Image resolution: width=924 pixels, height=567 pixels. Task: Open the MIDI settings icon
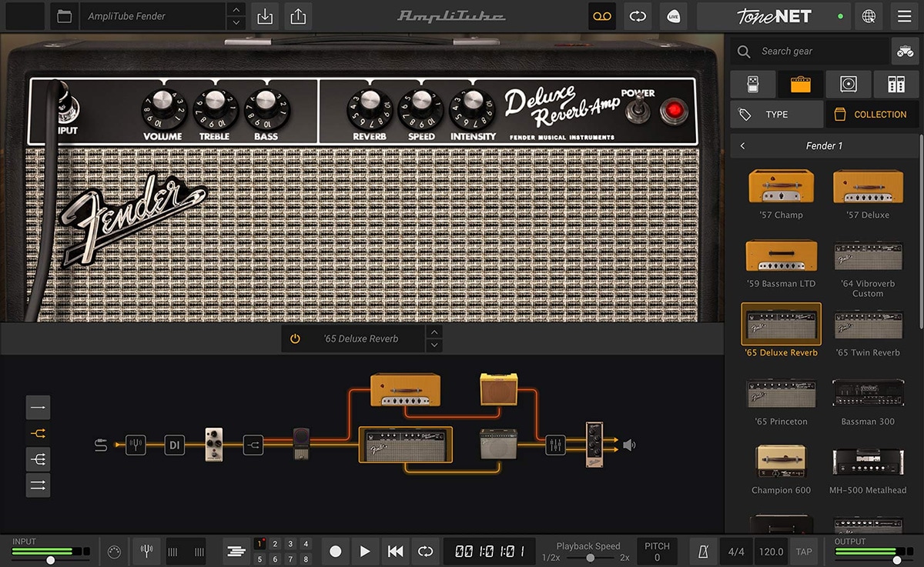pos(113,551)
